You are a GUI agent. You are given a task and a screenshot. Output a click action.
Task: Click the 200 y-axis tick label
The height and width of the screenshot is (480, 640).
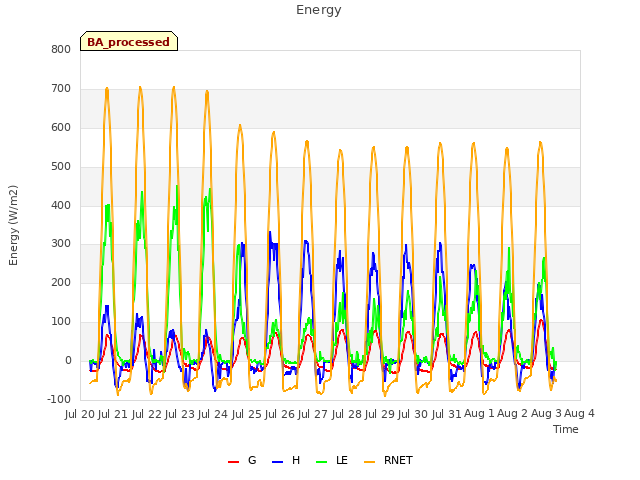[x=61, y=282]
